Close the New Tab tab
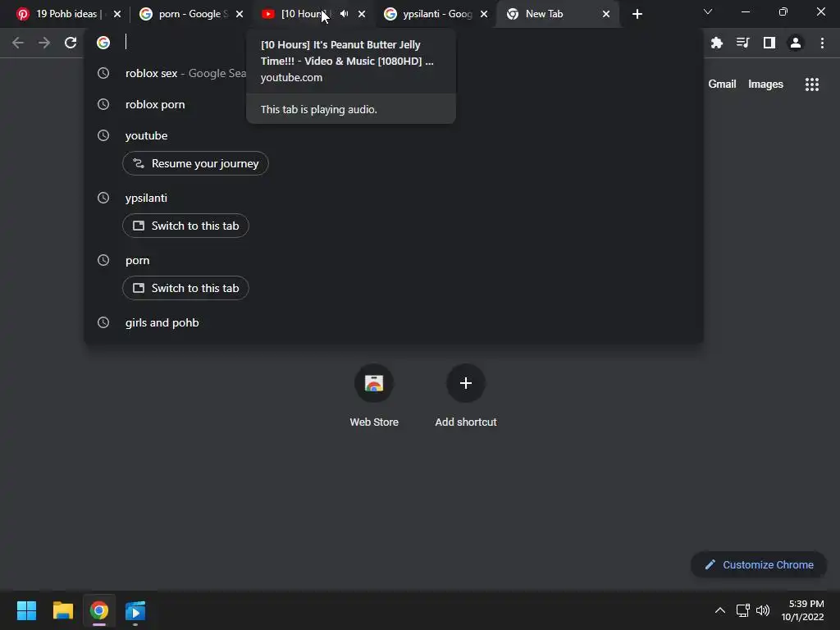This screenshot has width=840, height=630. tap(606, 14)
